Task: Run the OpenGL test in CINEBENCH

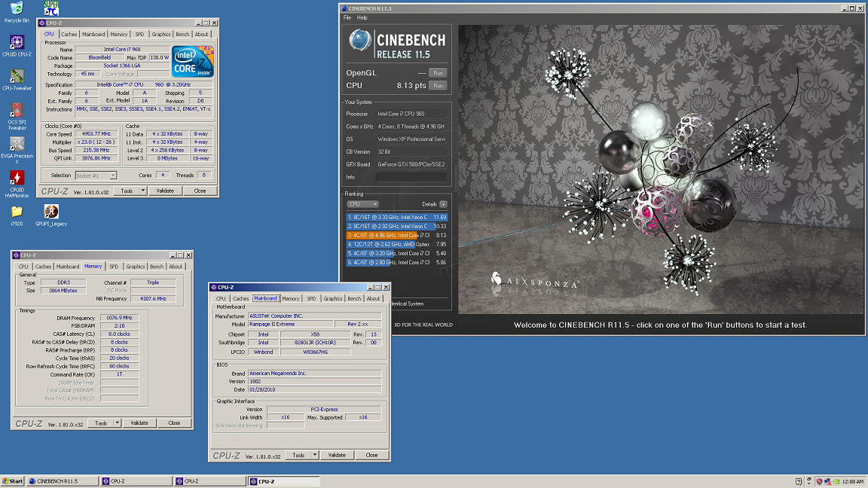Action: tap(438, 73)
